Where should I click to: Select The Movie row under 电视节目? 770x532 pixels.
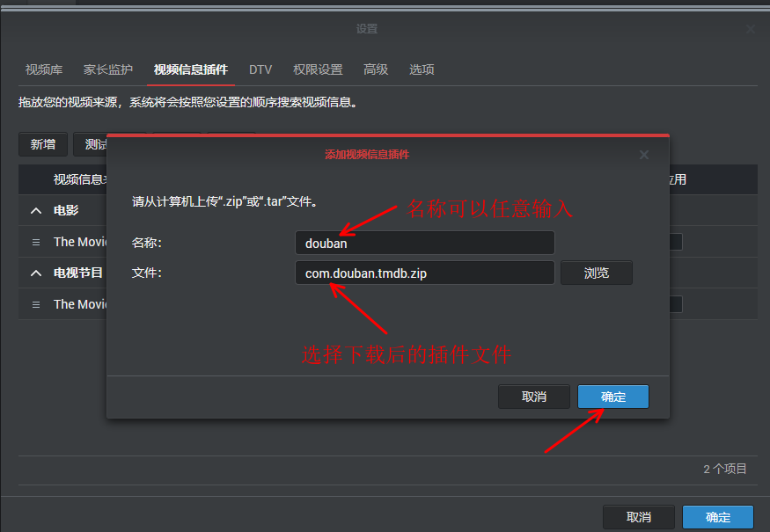click(x=81, y=304)
